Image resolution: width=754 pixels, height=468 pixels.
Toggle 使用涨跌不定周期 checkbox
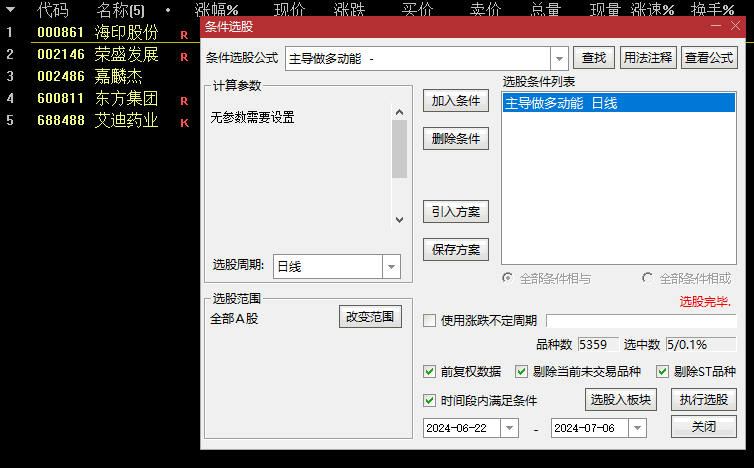pyautogui.click(x=429, y=320)
